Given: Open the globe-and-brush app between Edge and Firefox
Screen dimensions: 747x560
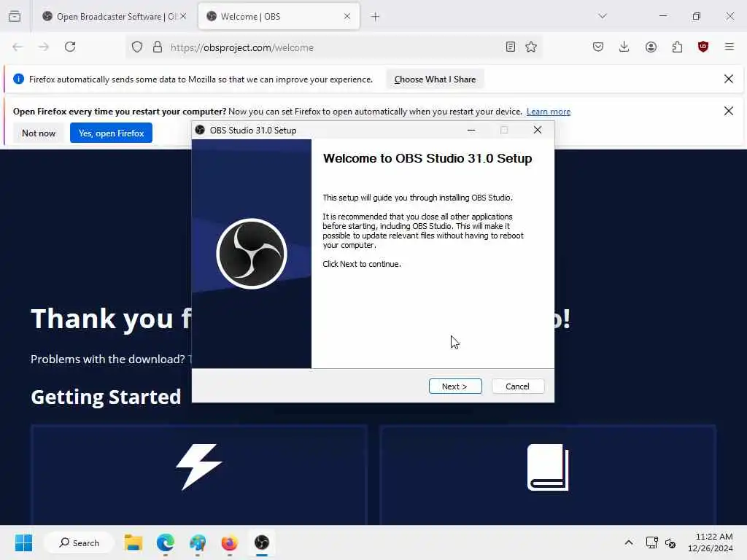Looking at the screenshot, I should point(197,542).
